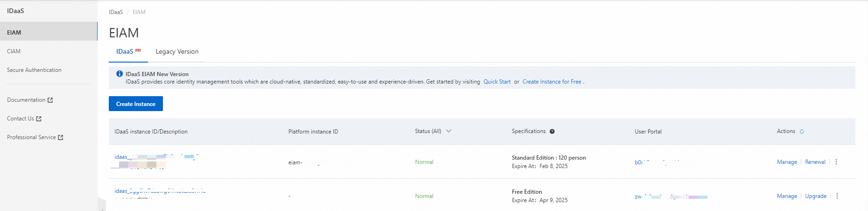Click Upgrade for the Free Edition instance
868x211 pixels.
pyautogui.click(x=816, y=196)
